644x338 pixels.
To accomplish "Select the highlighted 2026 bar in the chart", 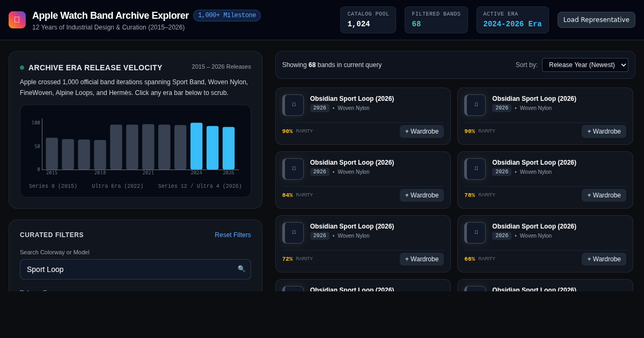I will pyautogui.click(x=229, y=149).
